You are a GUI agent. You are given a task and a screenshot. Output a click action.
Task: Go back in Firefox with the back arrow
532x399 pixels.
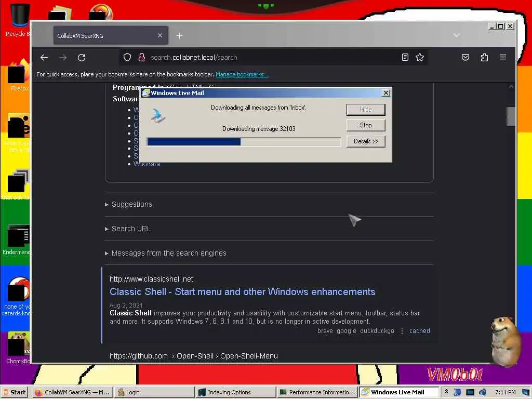(x=44, y=57)
